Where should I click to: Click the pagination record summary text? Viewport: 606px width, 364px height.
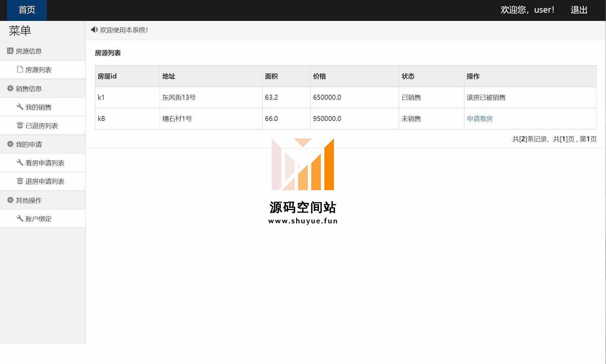[554, 139]
